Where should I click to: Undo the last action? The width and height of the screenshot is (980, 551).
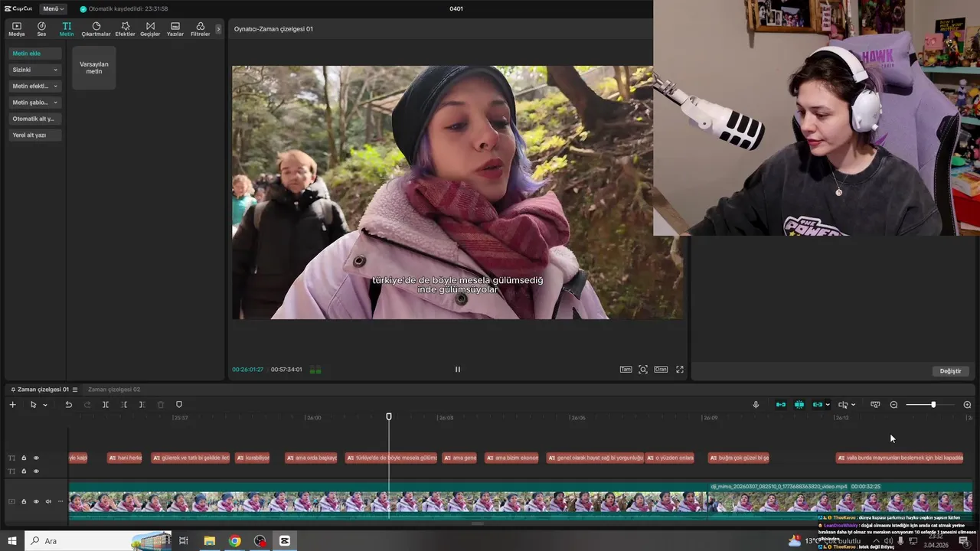[x=68, y=404]
